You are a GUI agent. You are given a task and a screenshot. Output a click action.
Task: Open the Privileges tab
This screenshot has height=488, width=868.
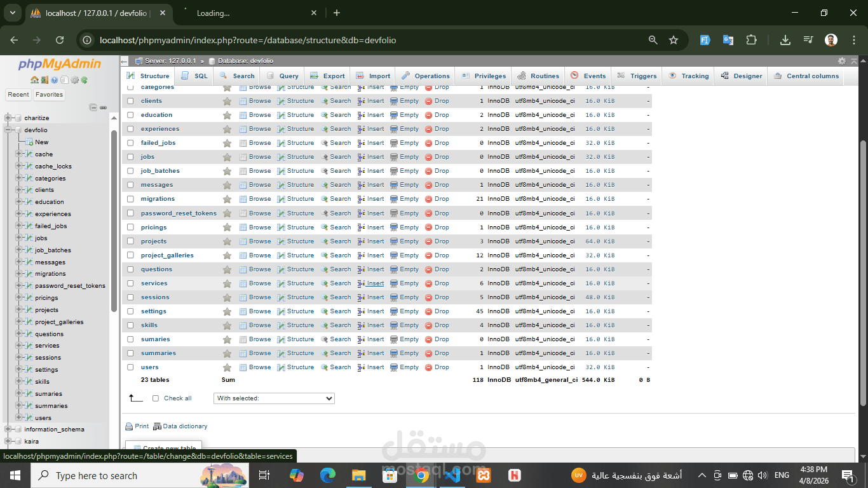(484, 76)
